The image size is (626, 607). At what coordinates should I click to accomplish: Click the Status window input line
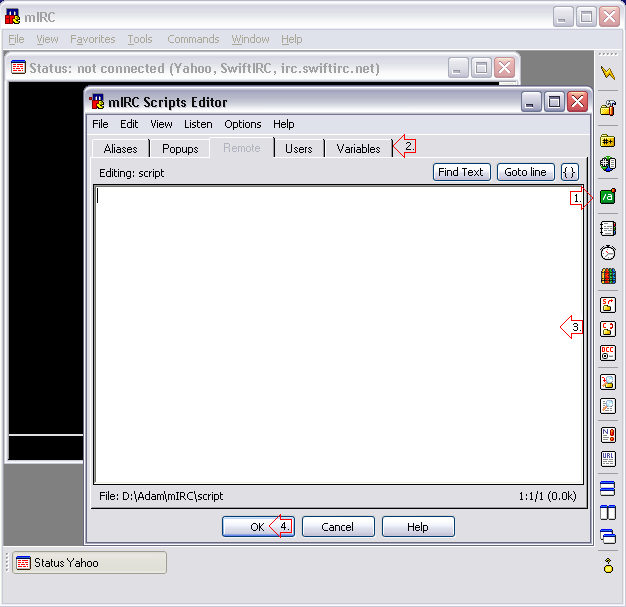tap(46, 447)
